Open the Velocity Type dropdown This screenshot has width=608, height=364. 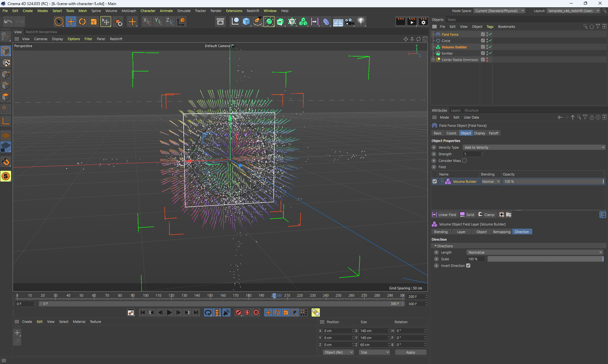pyautogui.click(x=534, y=147)
